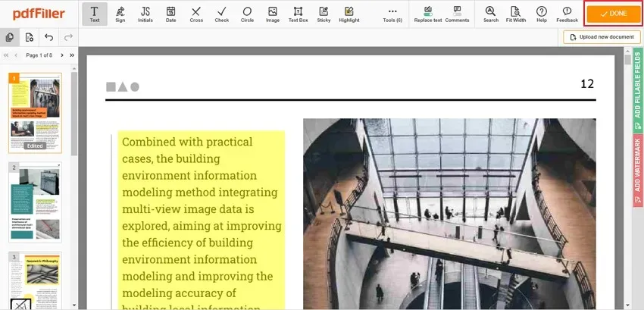The image size is (644, 310).
Task: Pick the Cross mark tool
Action: point(196,14)
